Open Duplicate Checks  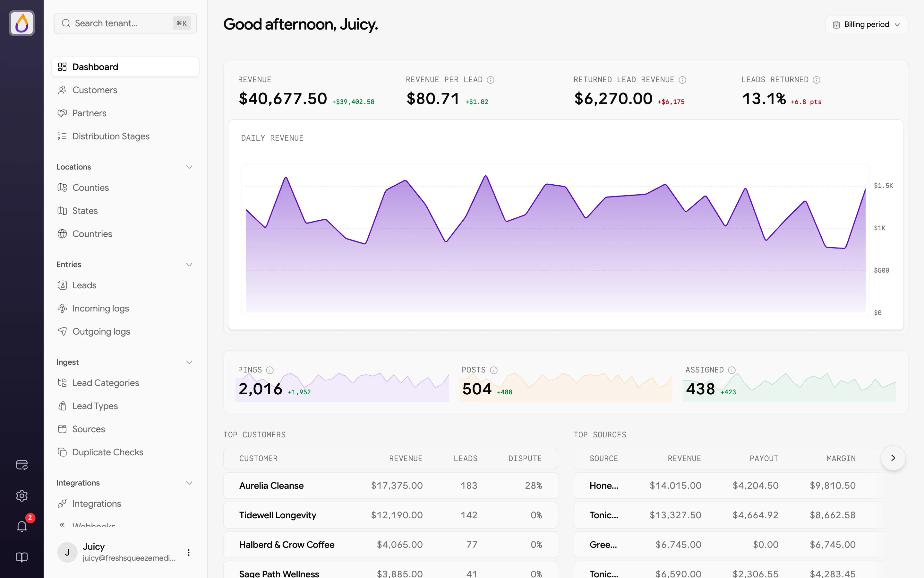[x=125, y=452]
